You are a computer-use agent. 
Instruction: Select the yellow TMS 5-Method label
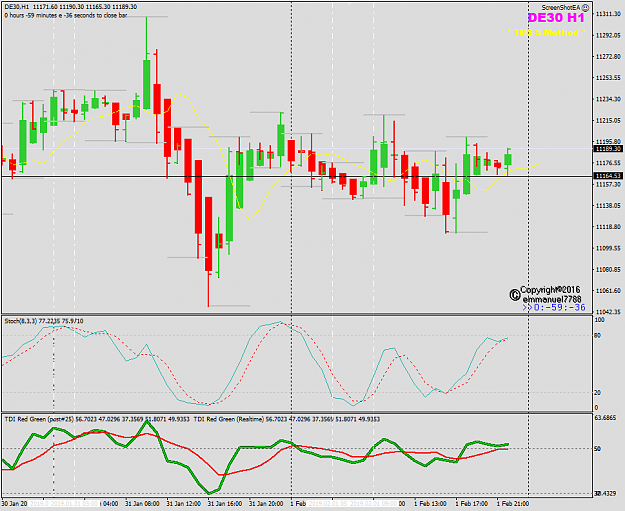(546, 32)
